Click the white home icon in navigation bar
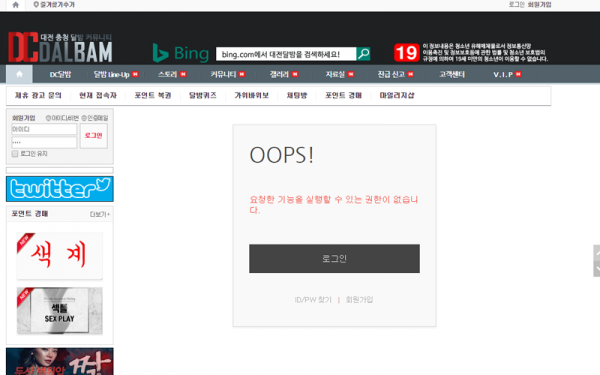The image size is (600, 375). [19, 74]
